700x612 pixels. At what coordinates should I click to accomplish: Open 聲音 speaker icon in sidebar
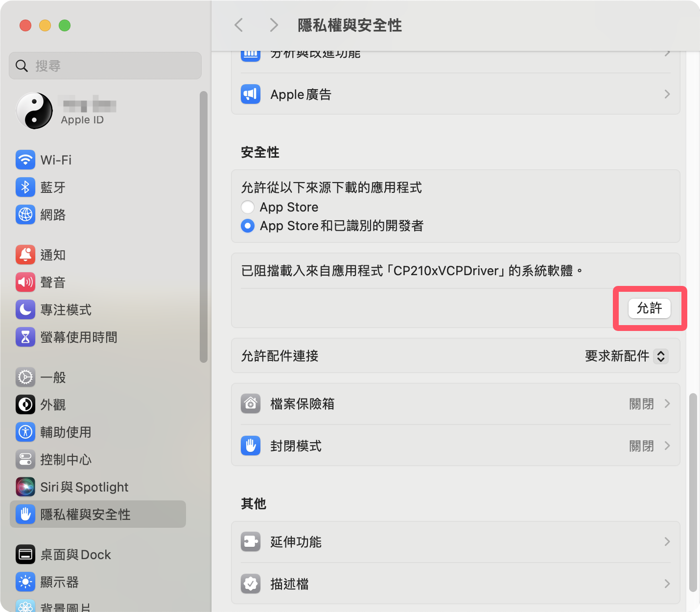click(x=25, y=282)
